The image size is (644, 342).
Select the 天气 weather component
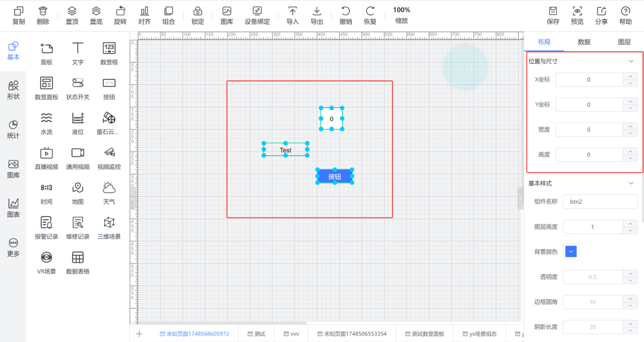109,194
